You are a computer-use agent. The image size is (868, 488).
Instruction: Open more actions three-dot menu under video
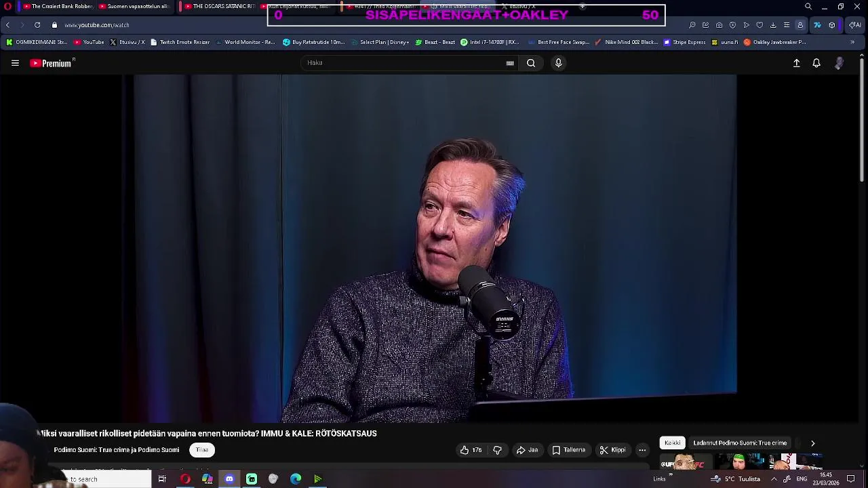click(x=642, y=450)
